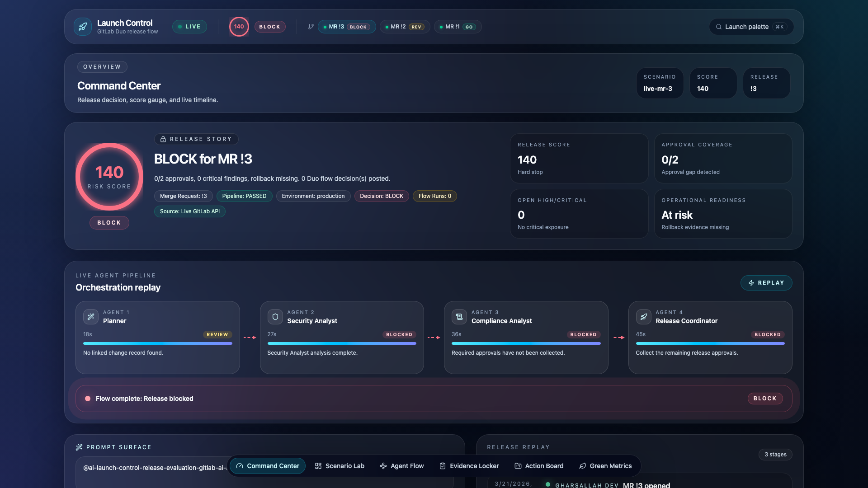Image resolution: width=868 pixels, height=488 pixels.
Task: Click the Compliance Analyst document icon
Action: point(459,317)
